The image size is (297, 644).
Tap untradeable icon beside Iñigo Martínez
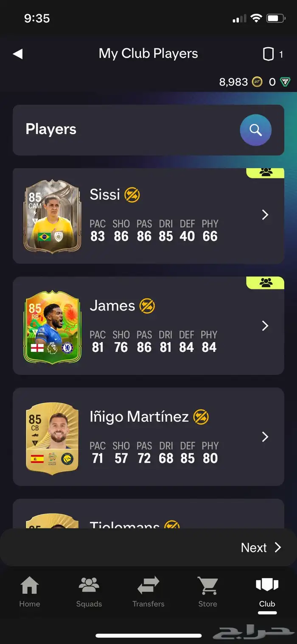coord(201,417)
